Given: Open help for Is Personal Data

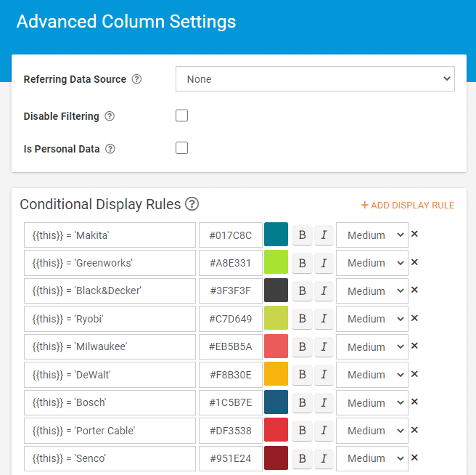Looking at the screenshot, I should pos(110,149).
